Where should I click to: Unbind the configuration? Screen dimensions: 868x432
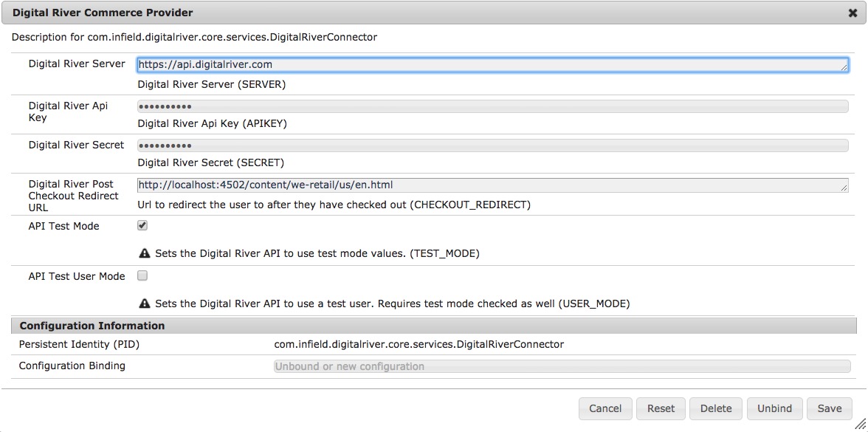tap(774, 408)
